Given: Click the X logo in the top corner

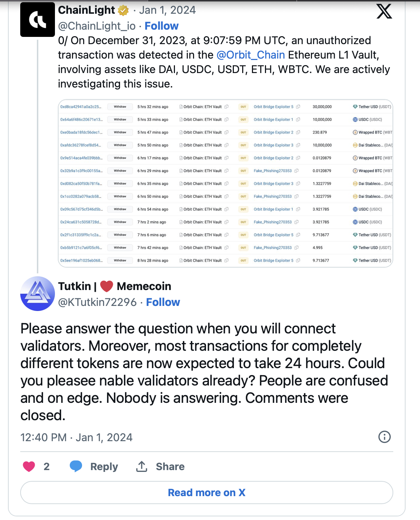Looking at the screenshot, I should (384, 11).
